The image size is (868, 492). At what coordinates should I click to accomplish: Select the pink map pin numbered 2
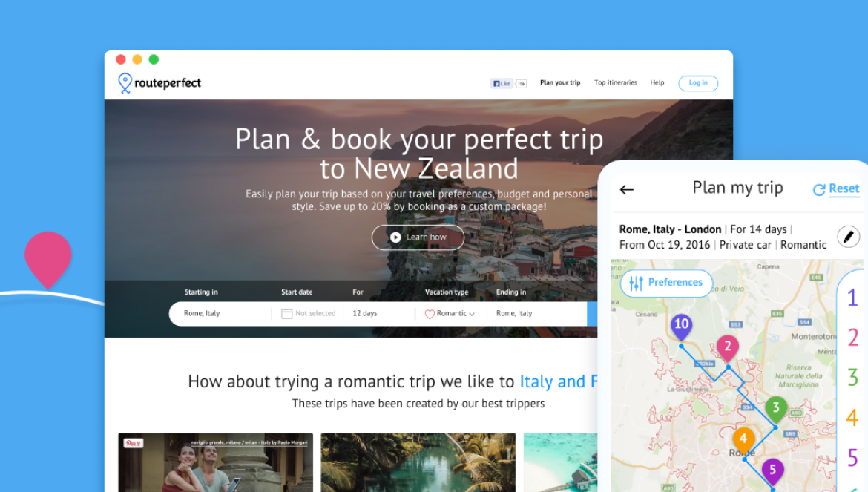click(727, 350)
